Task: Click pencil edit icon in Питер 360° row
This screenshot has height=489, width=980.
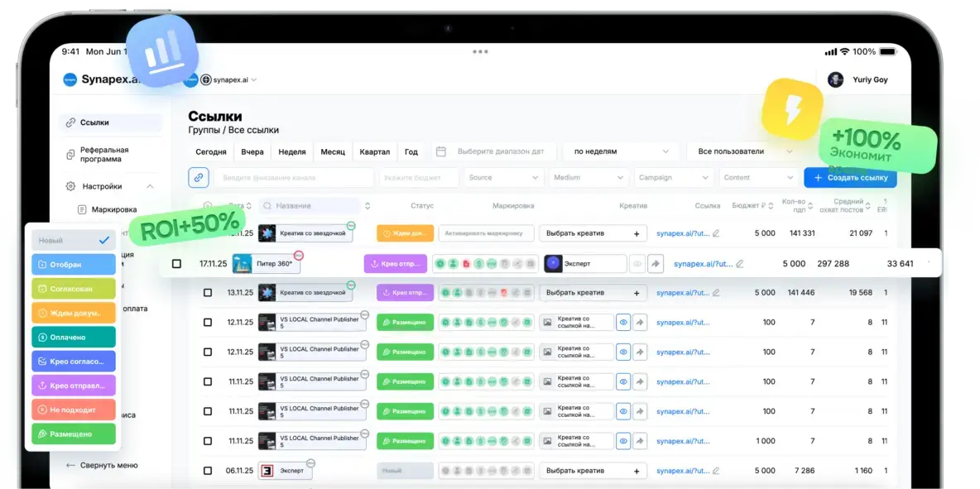Action: [740, 264]
